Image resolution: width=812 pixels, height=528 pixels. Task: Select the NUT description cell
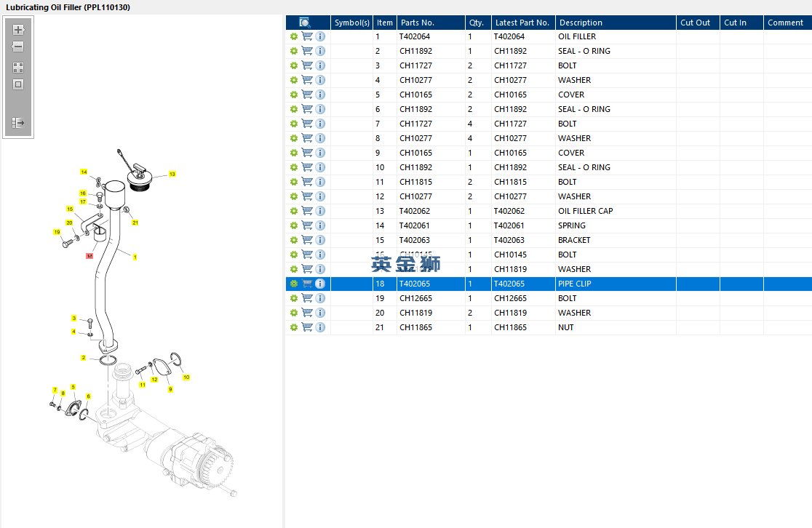click(616, 327)
